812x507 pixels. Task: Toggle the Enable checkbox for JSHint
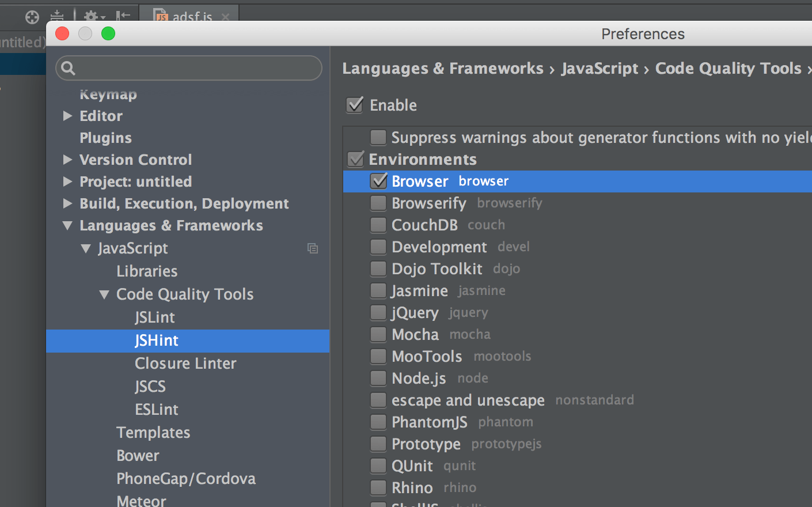pos(355,105)
